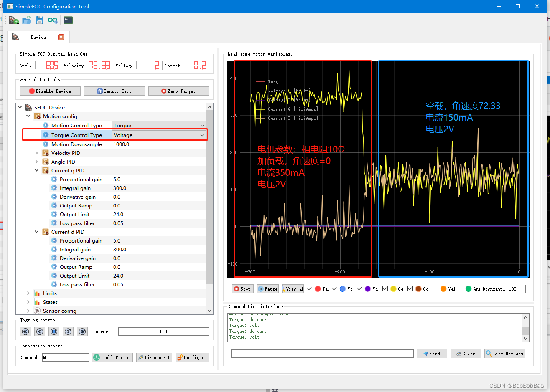Focus the command line text input
Viewport: 550px width, 392px height.
pyautogui.click(x=322, y=354)
